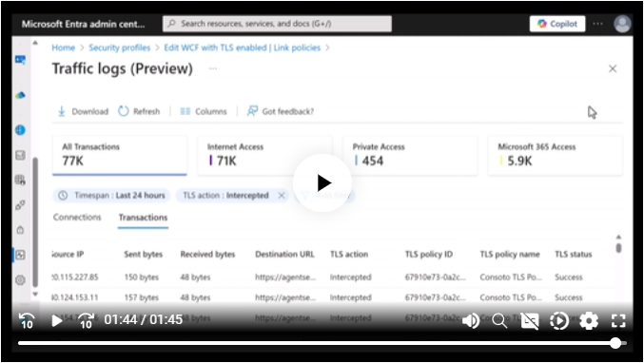644x363 pixels.
Task: Open the sidebar blue globe icon
Action: coord(20,130)
